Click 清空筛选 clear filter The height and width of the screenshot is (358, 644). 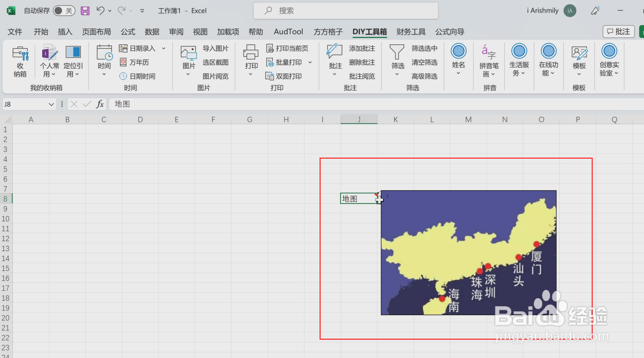(x=425, y=62)
